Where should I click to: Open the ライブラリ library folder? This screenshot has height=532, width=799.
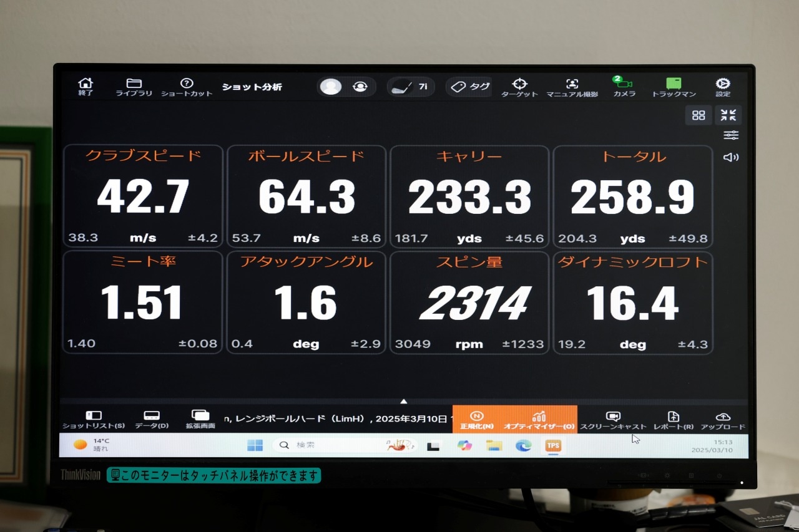pyautogui.click(x=134, y=87)
